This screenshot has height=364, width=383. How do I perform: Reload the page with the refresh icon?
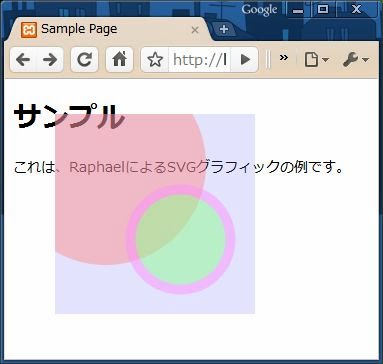coord(85,60)
